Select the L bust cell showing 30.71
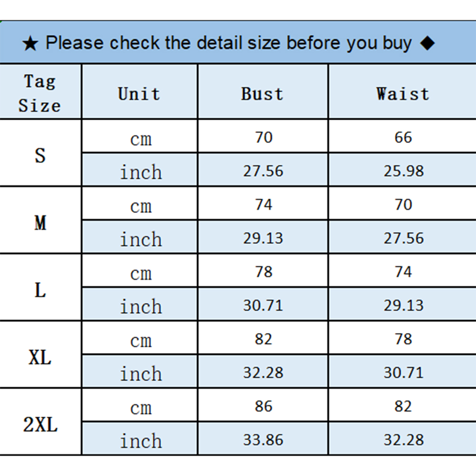Viewport: 476px width, 476px height. [x=263, y=305]
